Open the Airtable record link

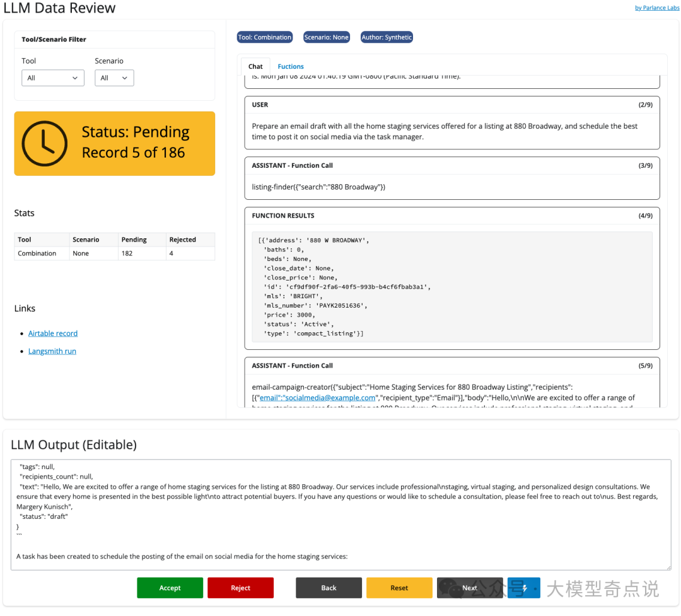pos(53,334)
